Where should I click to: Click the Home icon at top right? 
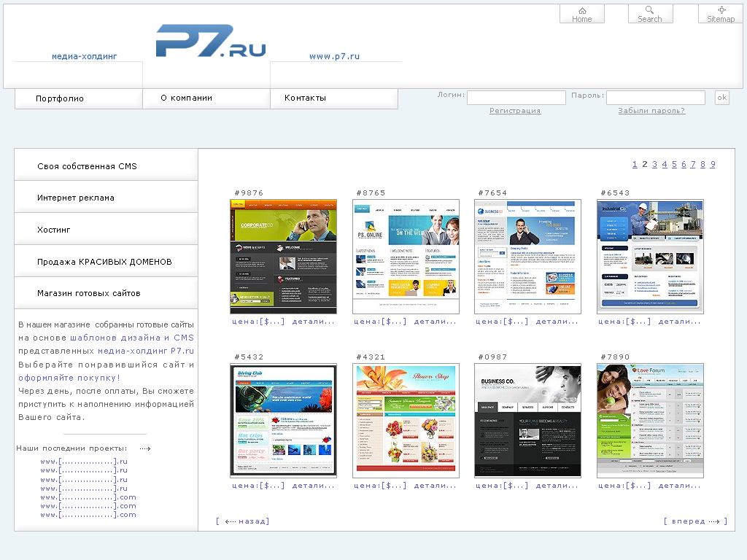[x=581, y=13]
